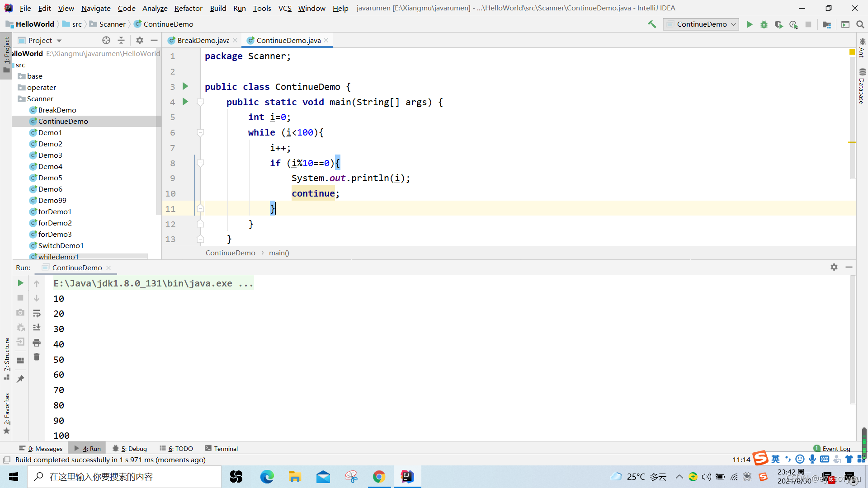
Task: Collapse all in the Project panel
Action: [121, 40]
